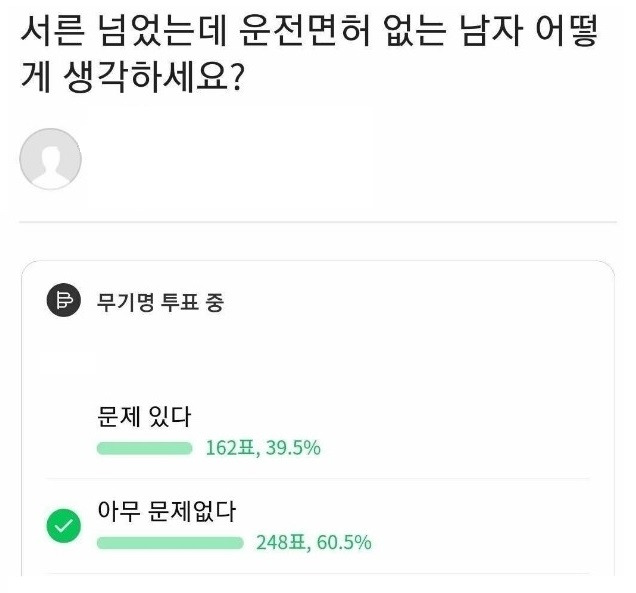The width and height of the screenshot is (636, 593).
Task: Click the 아무 문제없다 green progress bar
Action: tap(170, 543)
